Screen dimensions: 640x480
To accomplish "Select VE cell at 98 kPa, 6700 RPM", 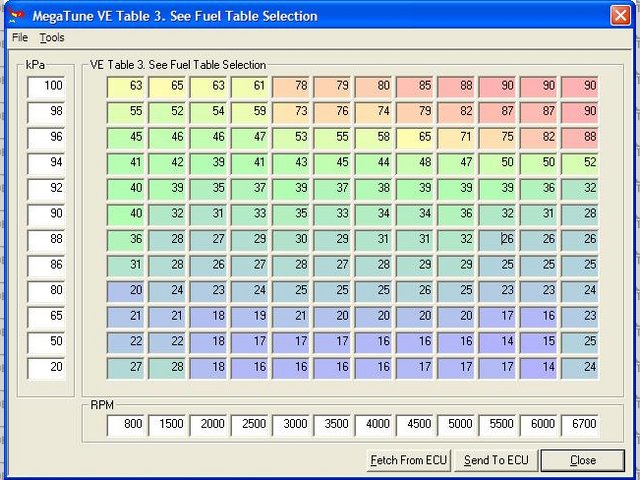I will pos(580,112).
